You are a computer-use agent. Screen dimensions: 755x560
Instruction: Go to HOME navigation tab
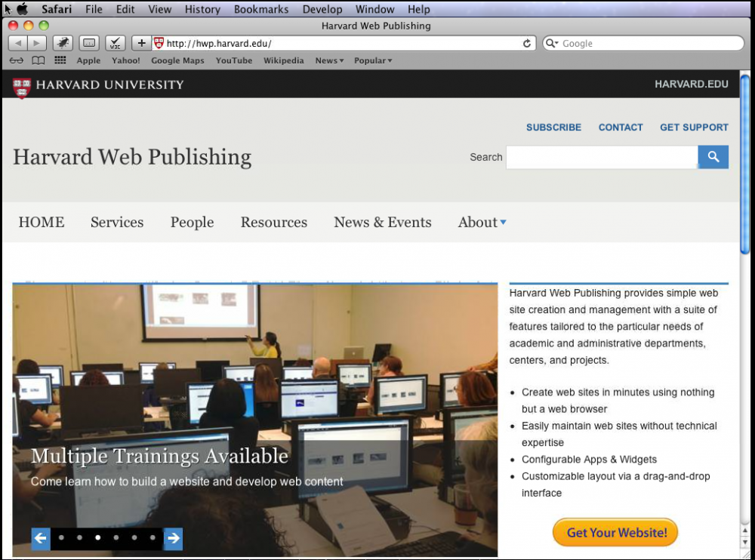pos(42,222)
